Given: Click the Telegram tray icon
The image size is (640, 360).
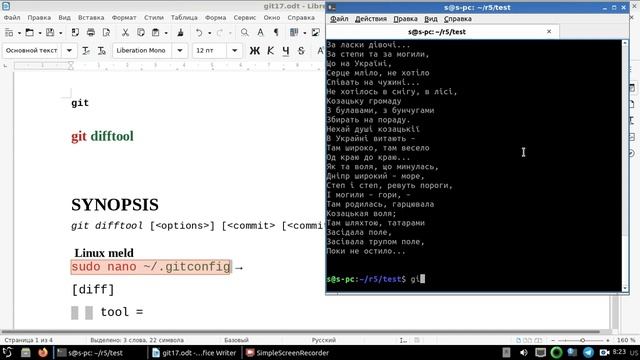Looking at the screenshot, I should [588, 352].
